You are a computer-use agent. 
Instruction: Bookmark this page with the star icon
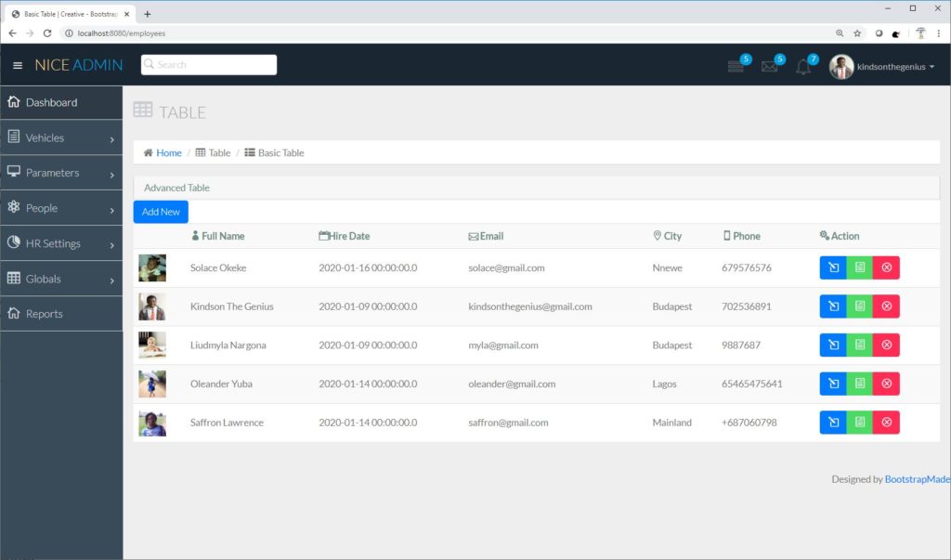(857, 33)
